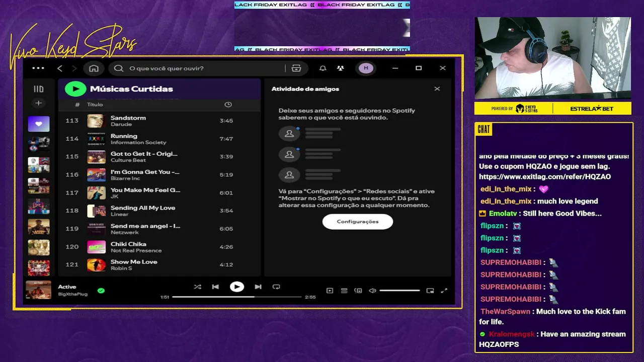The width and height of the screenshot is (644, 362).
Task: Create a playlist with the plus icon
Action: pos(38,103)
